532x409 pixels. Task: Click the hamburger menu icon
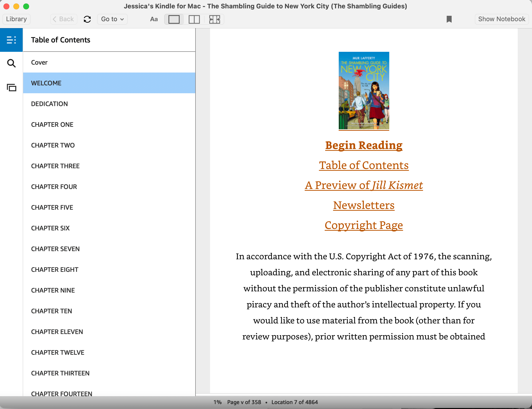tap(11, 39)
